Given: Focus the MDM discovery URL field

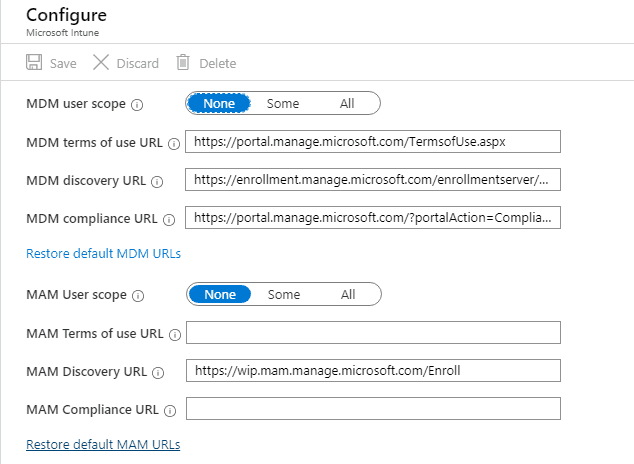Looking at the screenshot, I should (373, 179).
